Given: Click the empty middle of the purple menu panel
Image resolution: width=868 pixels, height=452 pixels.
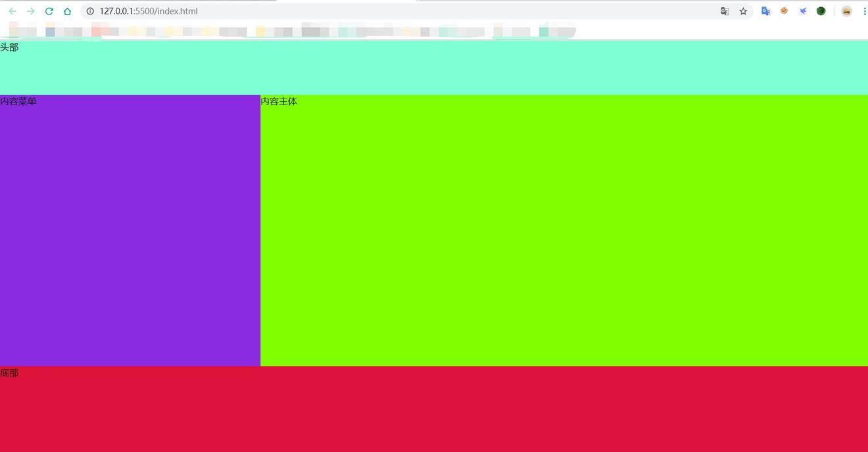Looking at the screenshot, I should (x=130, y=230).
